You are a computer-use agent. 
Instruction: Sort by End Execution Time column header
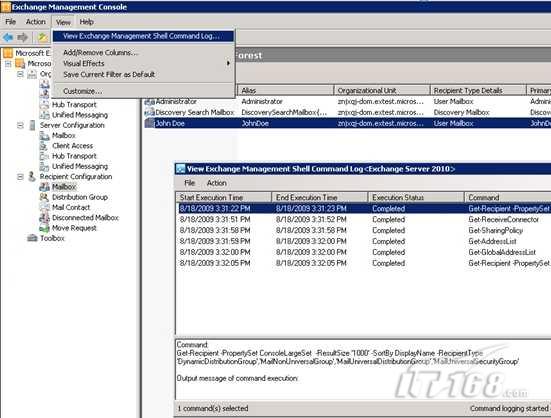pyautogui.click(x=320, y=197)
